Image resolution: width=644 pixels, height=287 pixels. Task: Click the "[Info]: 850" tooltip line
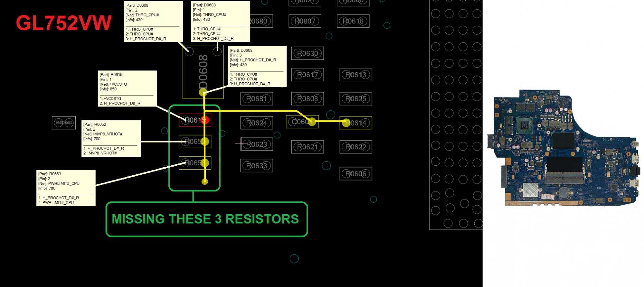tap(108, 89)
